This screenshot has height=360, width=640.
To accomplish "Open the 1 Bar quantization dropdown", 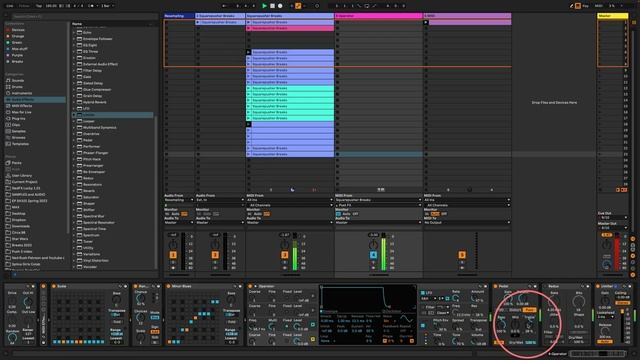I will (107, 6).
